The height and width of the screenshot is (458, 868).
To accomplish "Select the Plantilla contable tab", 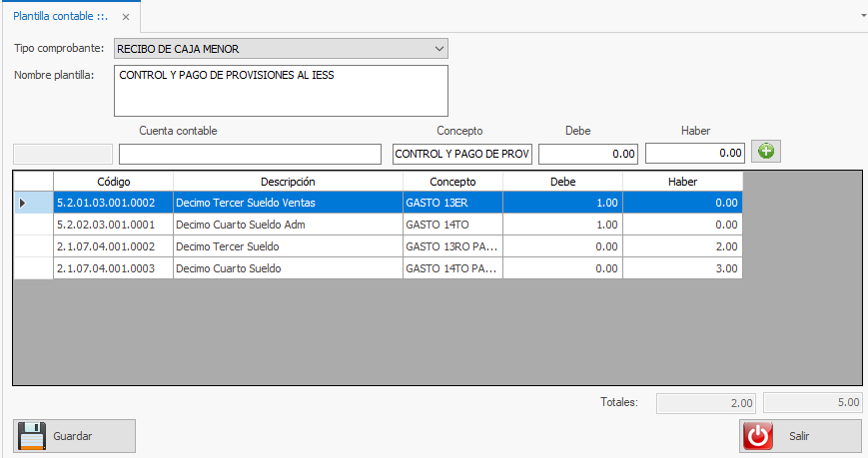I will (58, 17).
